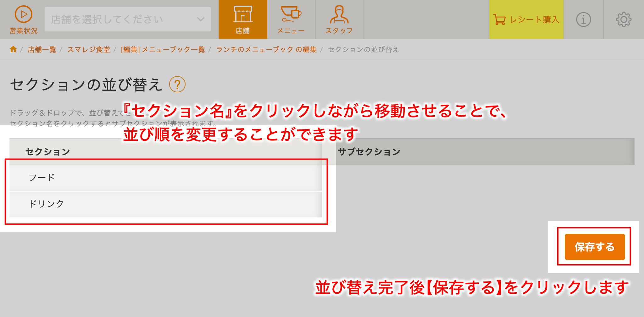Open the メニュー cup icon tab
The image size is (644, 317).
point(291,14)
